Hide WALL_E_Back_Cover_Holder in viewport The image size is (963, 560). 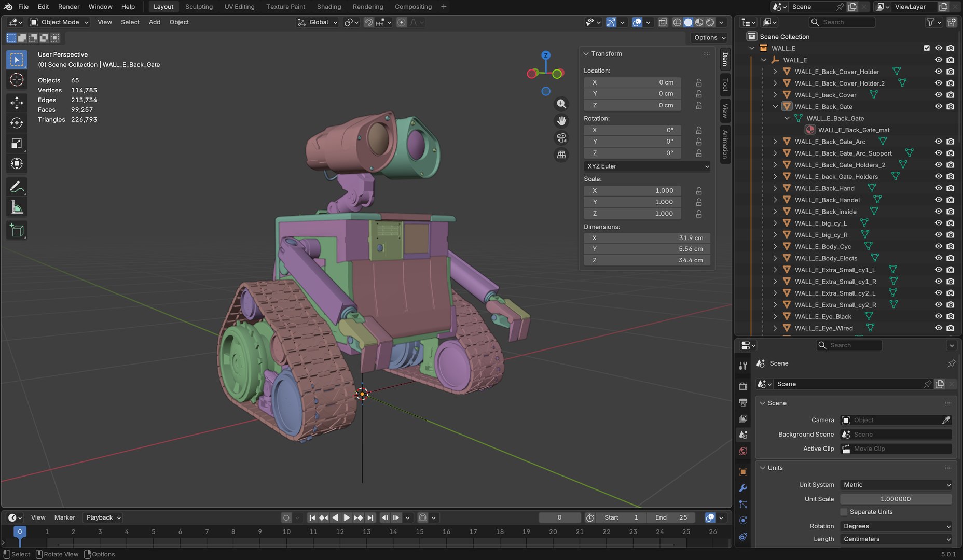(x=939, y=72)
